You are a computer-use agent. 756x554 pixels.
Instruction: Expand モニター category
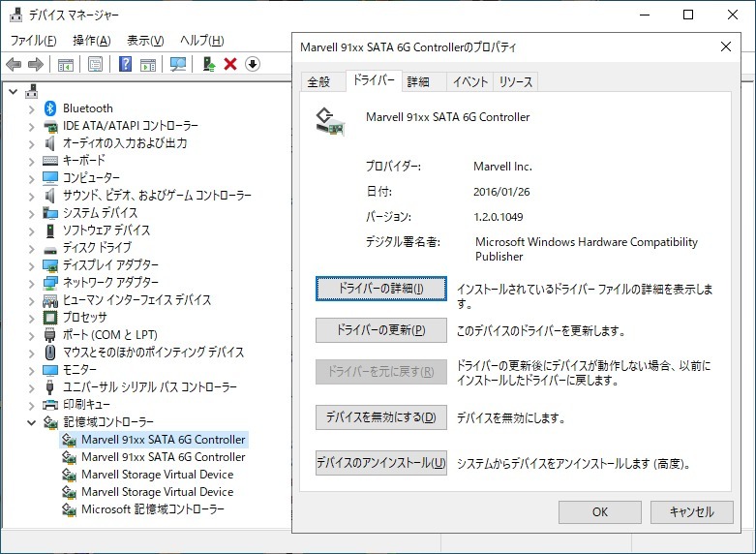click(31, 370)
